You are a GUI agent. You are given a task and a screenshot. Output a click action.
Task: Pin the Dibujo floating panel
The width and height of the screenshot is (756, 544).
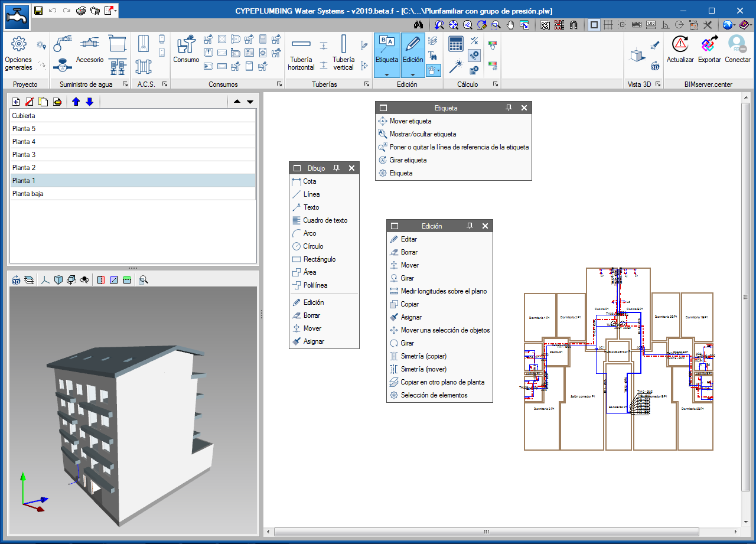(336, 168)
